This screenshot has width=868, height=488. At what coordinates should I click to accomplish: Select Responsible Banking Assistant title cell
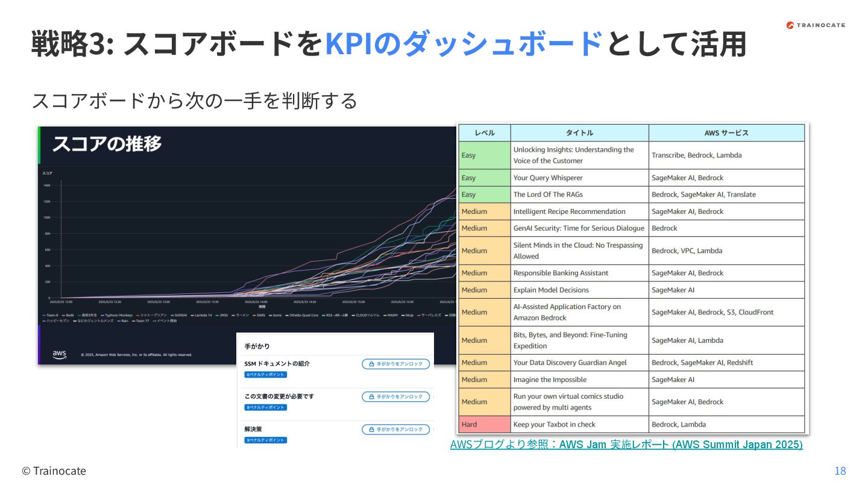click(579, 273)
